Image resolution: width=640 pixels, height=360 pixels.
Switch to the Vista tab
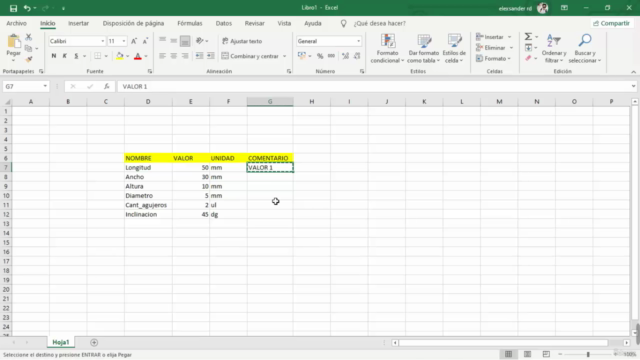pyautogui.click(x=284, y=23)
